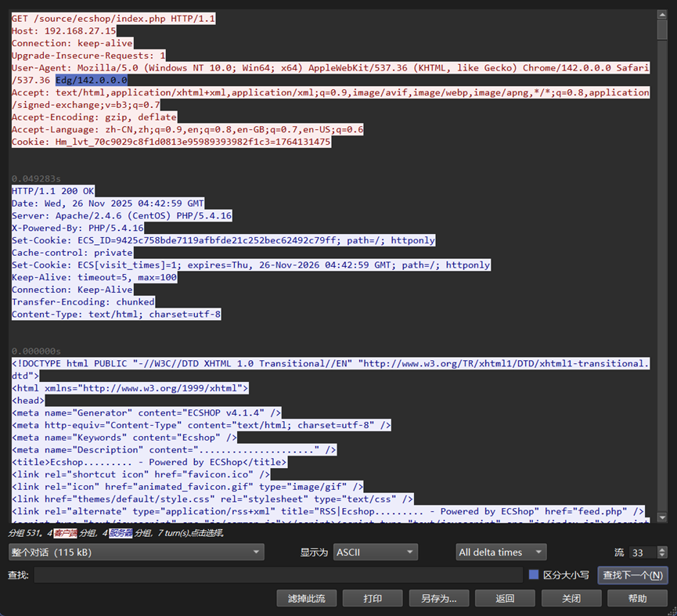677x616 pixels.
Task: Click inside the 查找 search input field
Action: tap(274, 575)
